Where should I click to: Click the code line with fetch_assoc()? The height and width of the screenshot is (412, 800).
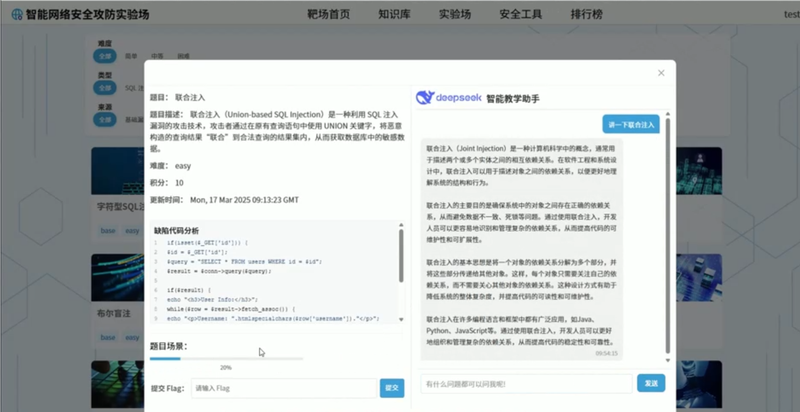(231, 310)
